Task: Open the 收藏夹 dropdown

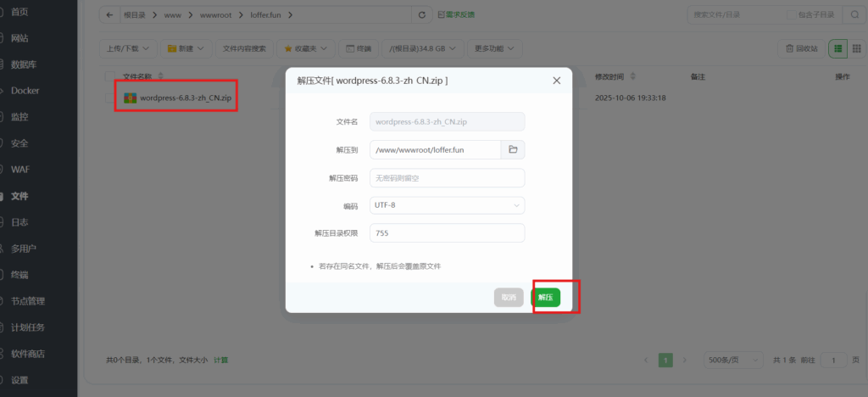Action: [305, 48]
